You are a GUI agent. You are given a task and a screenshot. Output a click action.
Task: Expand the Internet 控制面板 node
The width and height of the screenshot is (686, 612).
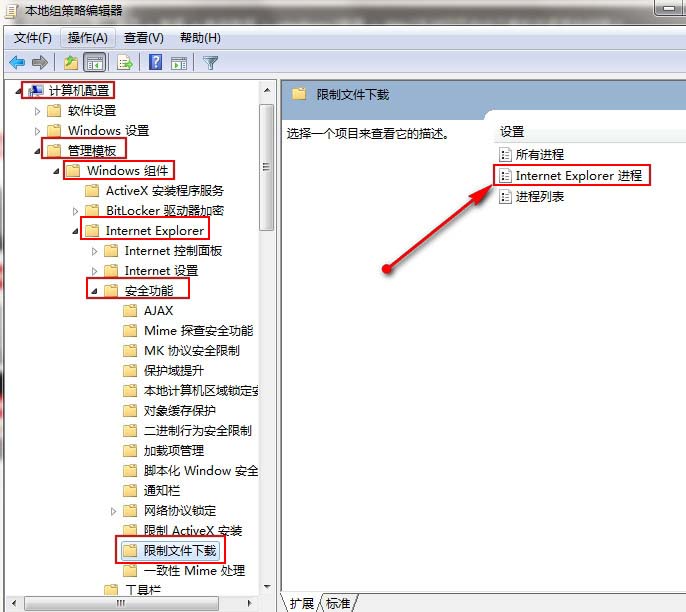(94, 251)
